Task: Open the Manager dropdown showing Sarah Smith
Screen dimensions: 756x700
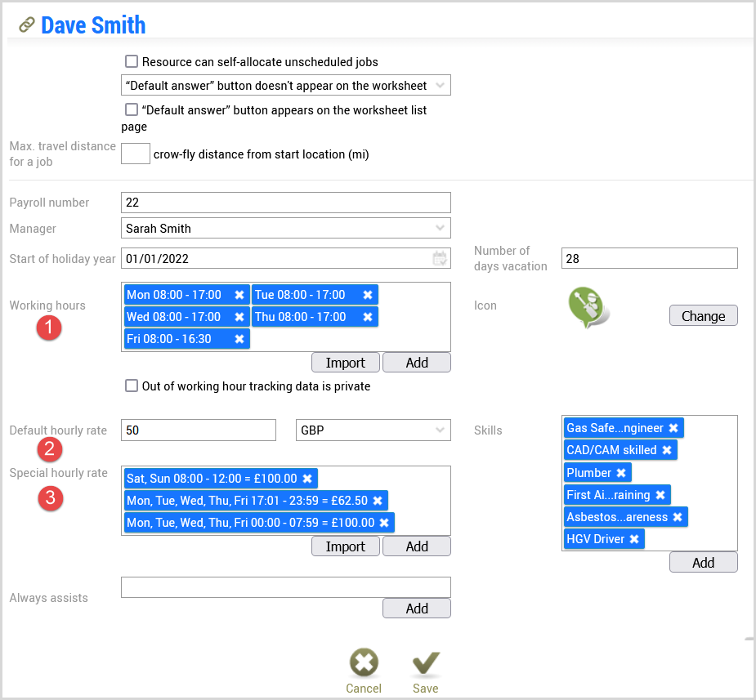Action: click(286, 229)
